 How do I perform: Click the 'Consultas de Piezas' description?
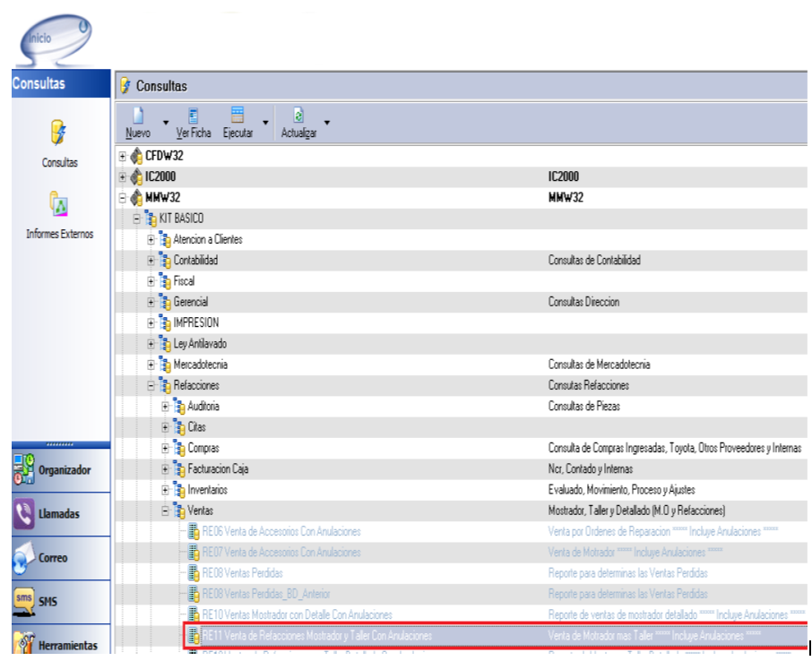pos(584,407)
